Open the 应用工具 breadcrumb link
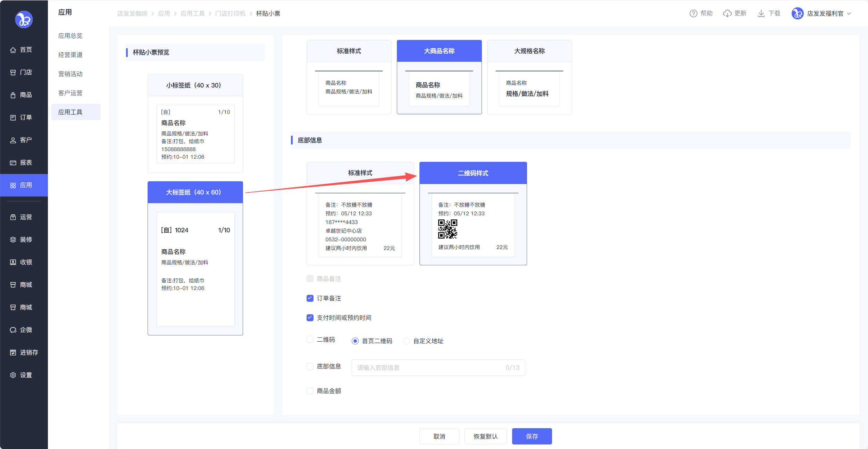 [x=192, y=14]
